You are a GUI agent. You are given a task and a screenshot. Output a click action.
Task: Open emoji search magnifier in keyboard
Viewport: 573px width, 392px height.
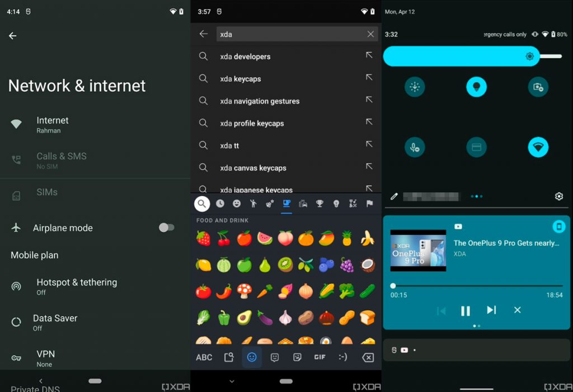[202, 204]
